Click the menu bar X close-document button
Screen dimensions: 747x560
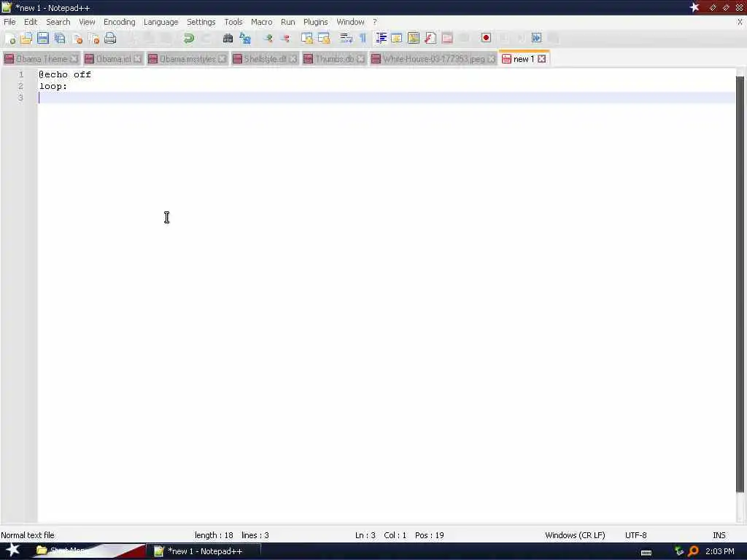click(740, 22)
